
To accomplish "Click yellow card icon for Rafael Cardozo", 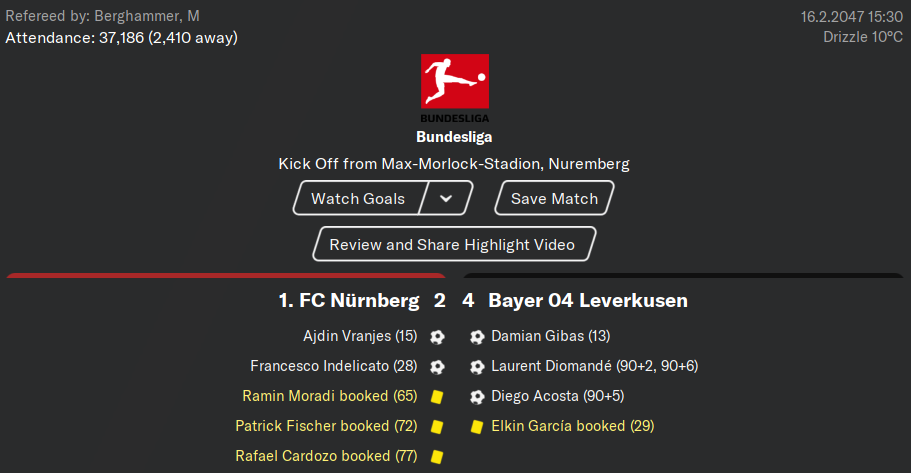I will (x=437, y=457).
